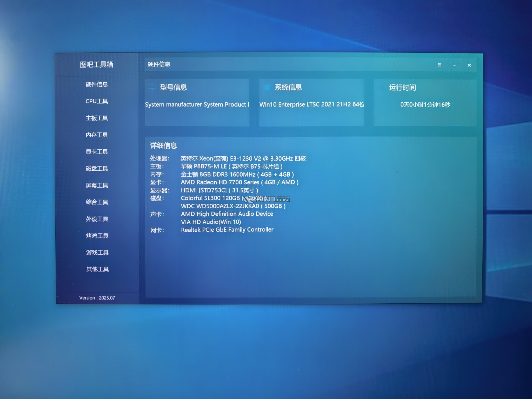Open the hamburger menu icon

click(439, 65)
